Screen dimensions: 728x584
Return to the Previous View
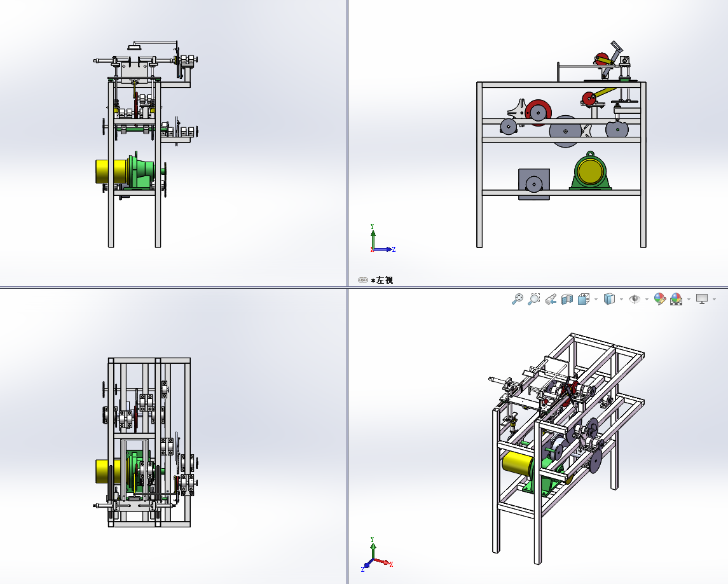[551, 299]
